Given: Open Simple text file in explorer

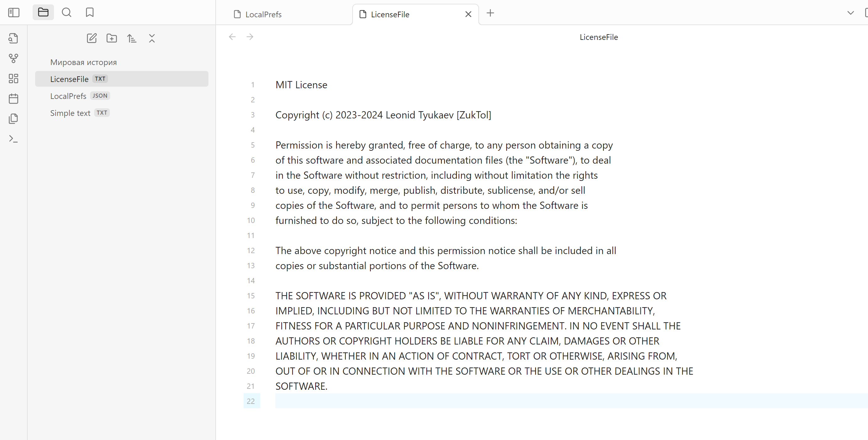Looking at the screenshot, I should point(70,113).
